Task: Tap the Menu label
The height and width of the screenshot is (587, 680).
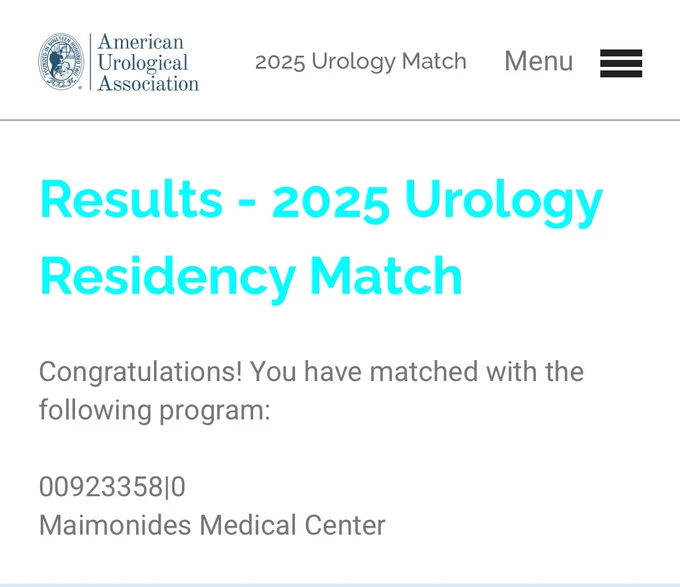Action: [539, 61]
